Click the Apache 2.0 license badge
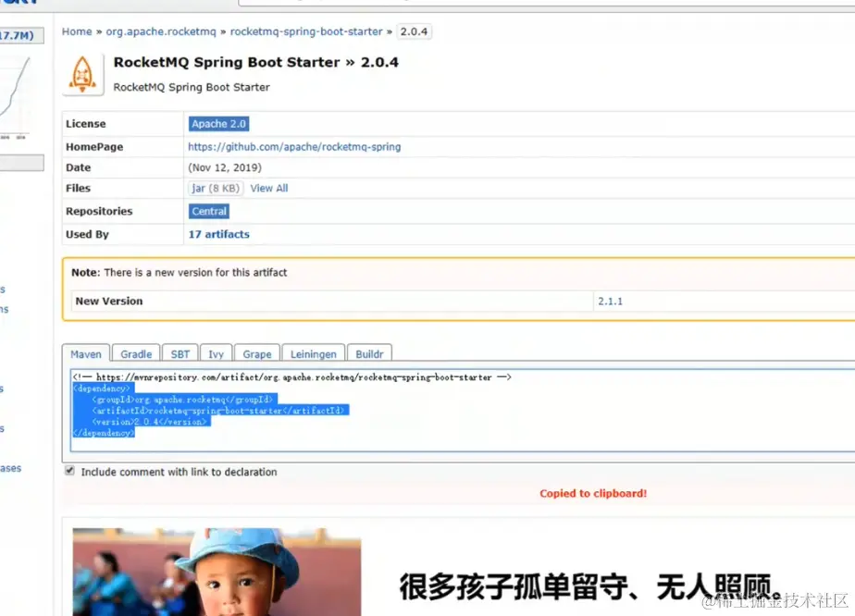The width and height of the screenshot is (855, 616). 218,124
